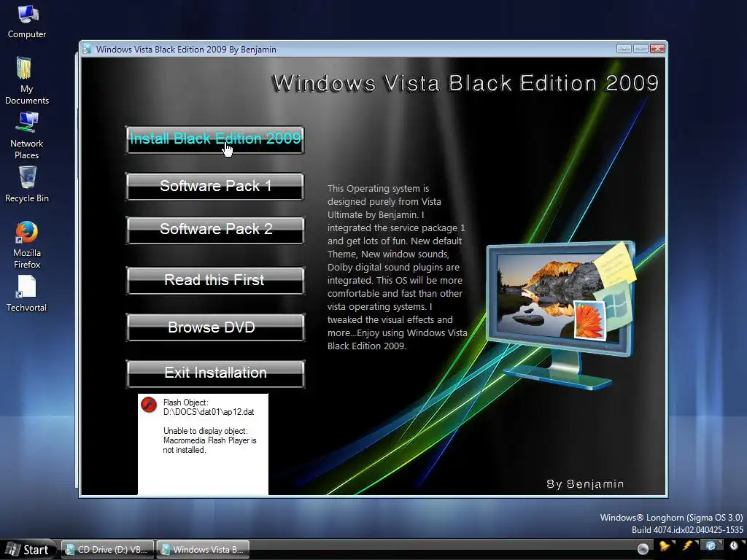747x560 pixels.
Task: Click the round tray expand button
Action: [643, 549]
